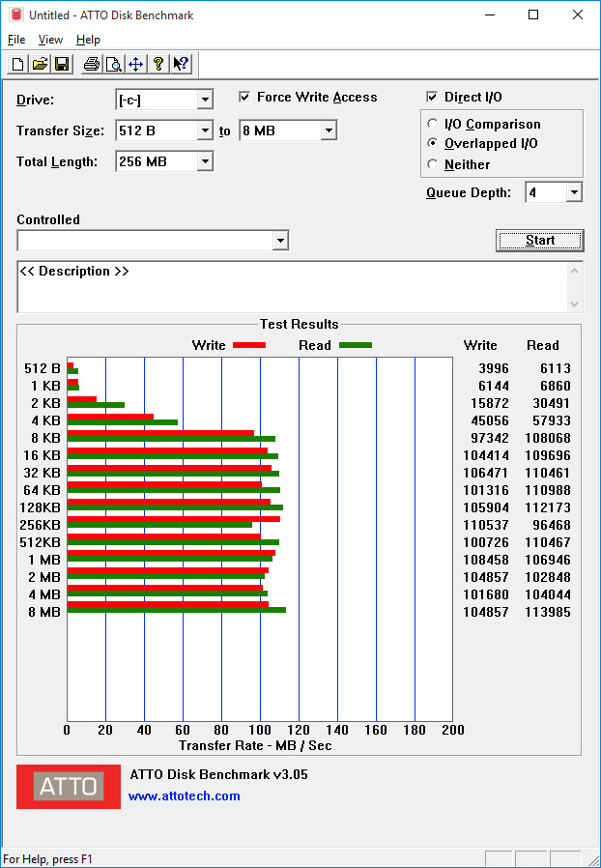This screenshot has height=868, width=601.
Task: Click inside the Description text box
Action: click(x=290, y=286)
